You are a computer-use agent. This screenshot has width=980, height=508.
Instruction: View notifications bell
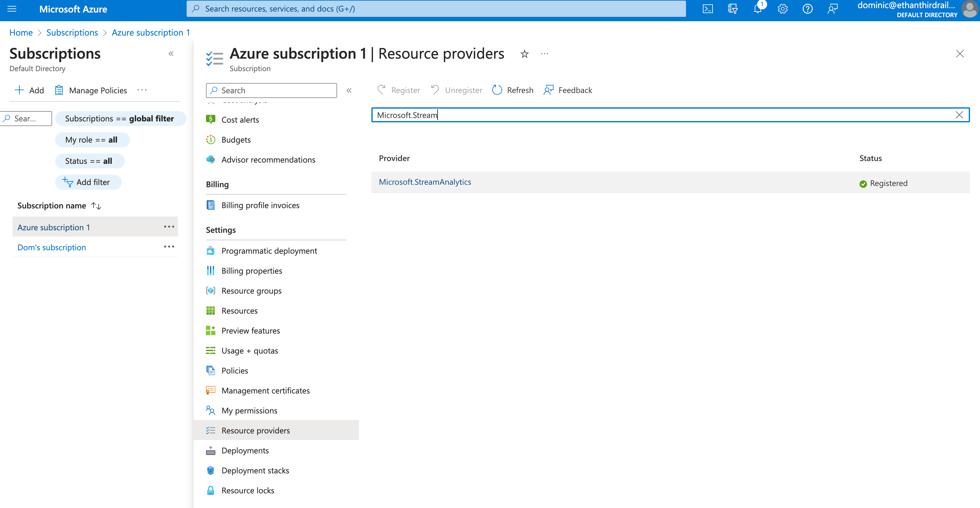pyautogui.click(x=757, y=9)
